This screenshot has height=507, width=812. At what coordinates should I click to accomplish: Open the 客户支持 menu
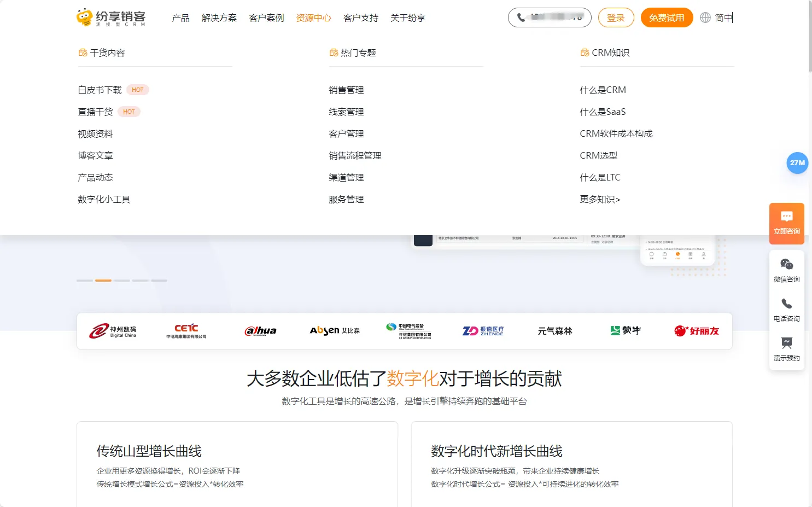361,18
